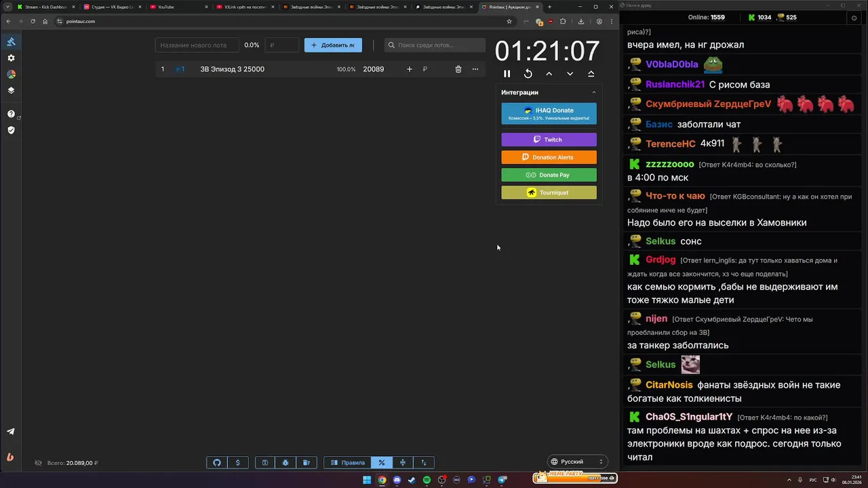Switch to the VJLink browser tab

pos(244,7)
